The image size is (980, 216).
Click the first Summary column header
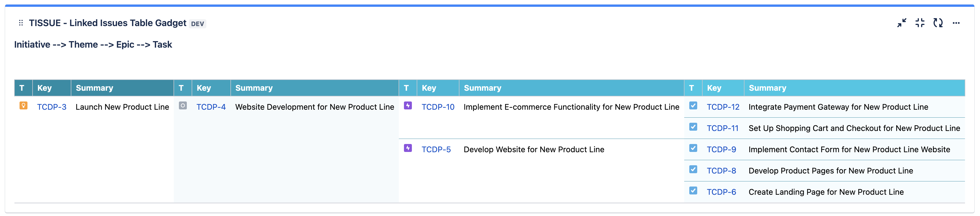click(94, 88)
